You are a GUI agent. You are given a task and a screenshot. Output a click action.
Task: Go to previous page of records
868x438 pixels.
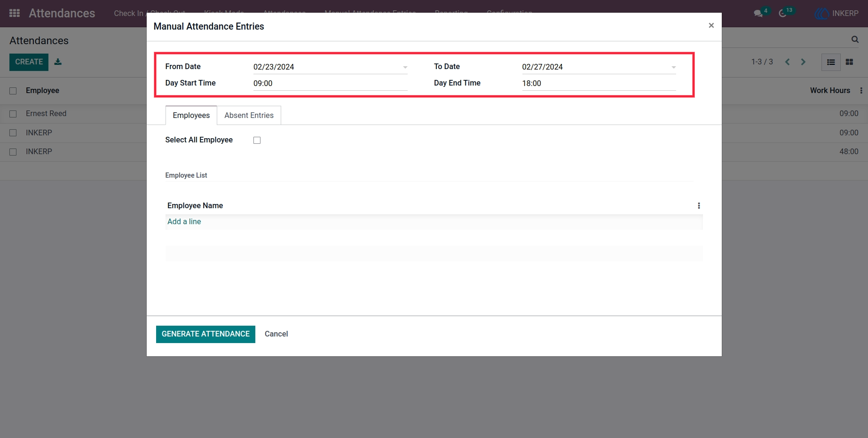coord(787,62)
